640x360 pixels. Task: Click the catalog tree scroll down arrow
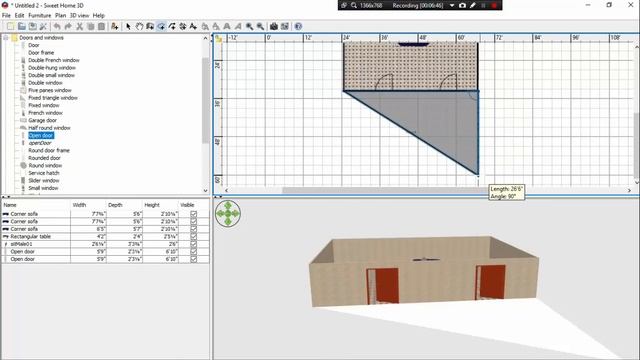tap(205, 190)
